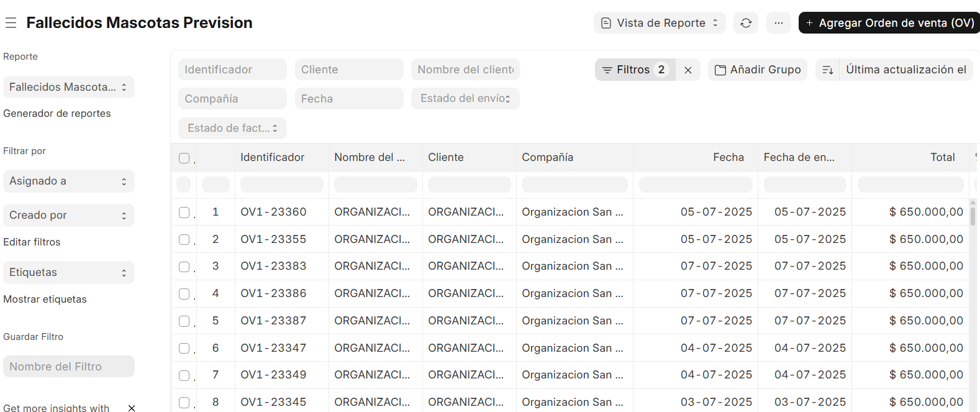Click the sort direction toggle icon

coord(827,70)
